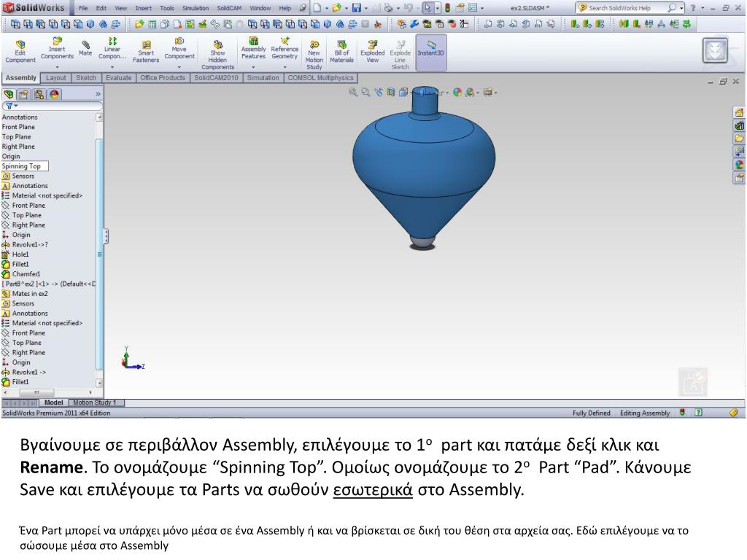Switch to the Evaluate tab
747x560 pixels.
pos(119,77)
